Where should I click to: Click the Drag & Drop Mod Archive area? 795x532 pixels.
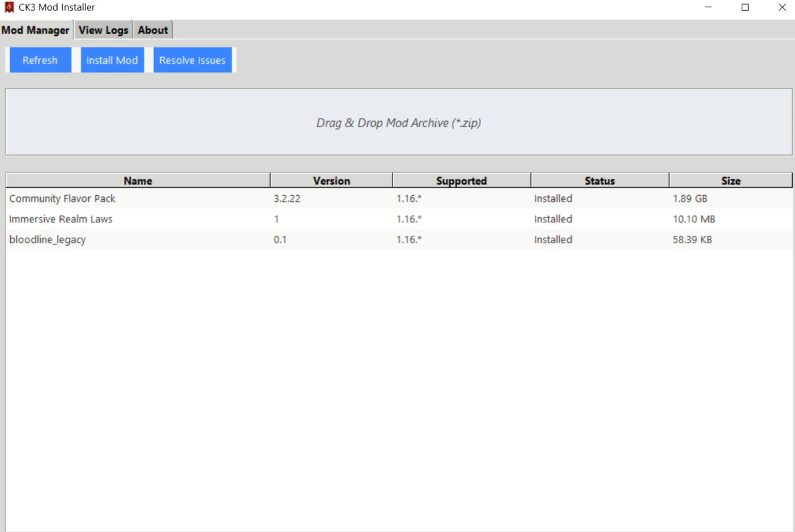398,122
